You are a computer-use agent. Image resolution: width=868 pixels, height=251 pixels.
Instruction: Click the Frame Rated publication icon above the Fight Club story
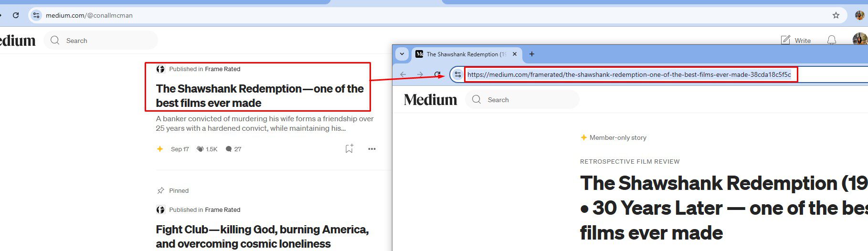coord(160,210)
